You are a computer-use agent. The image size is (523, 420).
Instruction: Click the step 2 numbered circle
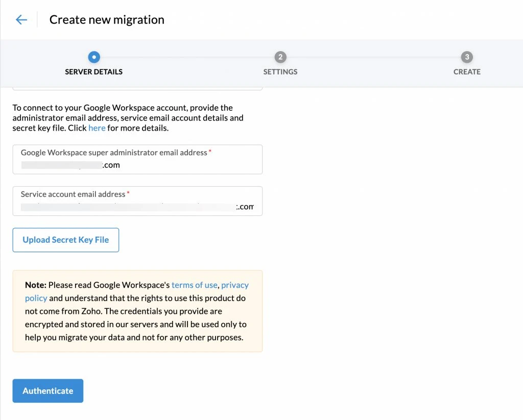click(x=280, y=57)
